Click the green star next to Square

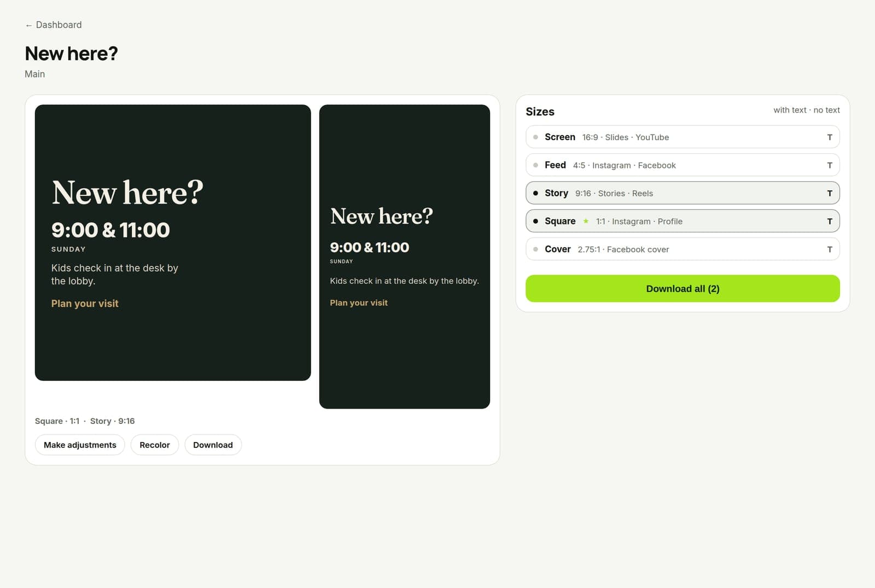point(586,221)
